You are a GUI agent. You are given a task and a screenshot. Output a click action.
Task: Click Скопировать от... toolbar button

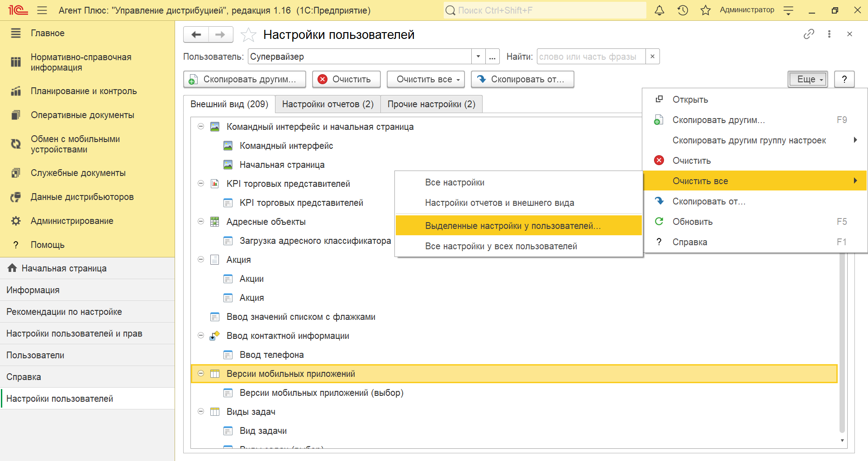[x=522, y=79]
